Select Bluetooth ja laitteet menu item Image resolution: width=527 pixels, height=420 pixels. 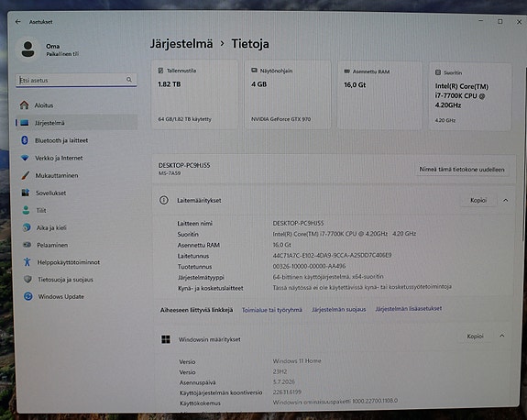coord(76,140)
